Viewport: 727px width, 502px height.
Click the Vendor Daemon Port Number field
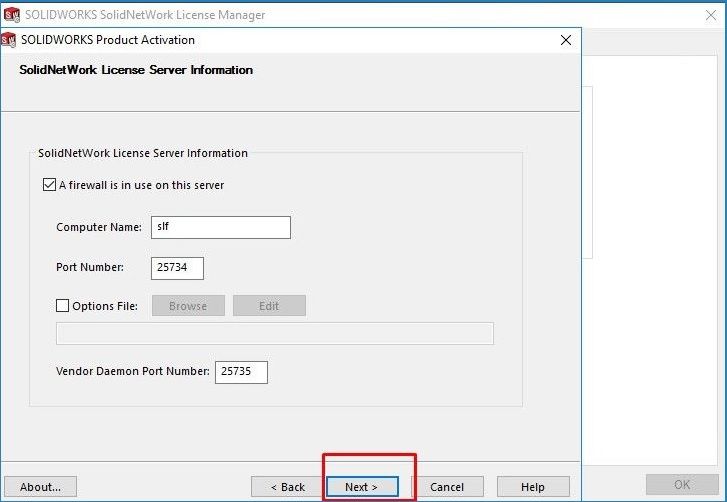pyautogui.click(x=241, y=372)
